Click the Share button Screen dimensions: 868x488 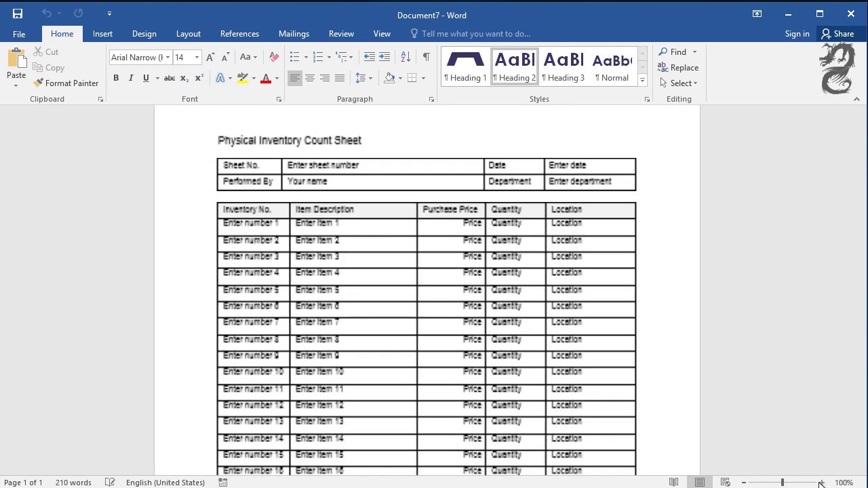pyautogui.click(x=837, y=34)
